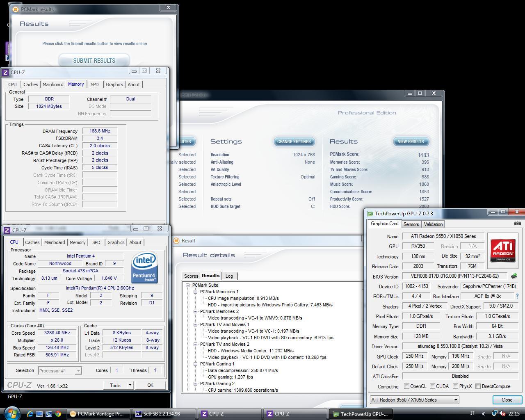Click the ATI Radeon logo in GPU-Z
Image resolution: width=525 pixels, height=420 pixels.
point(502,251)
